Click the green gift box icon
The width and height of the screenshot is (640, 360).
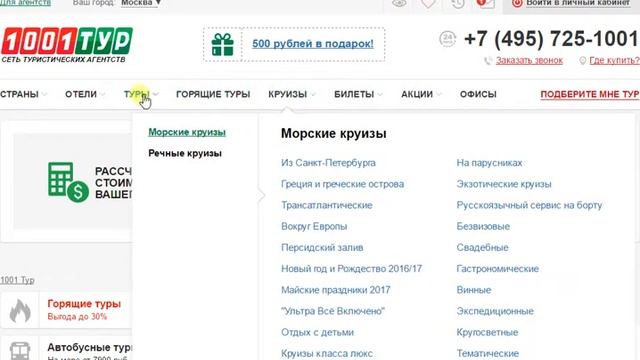(222, 44)
